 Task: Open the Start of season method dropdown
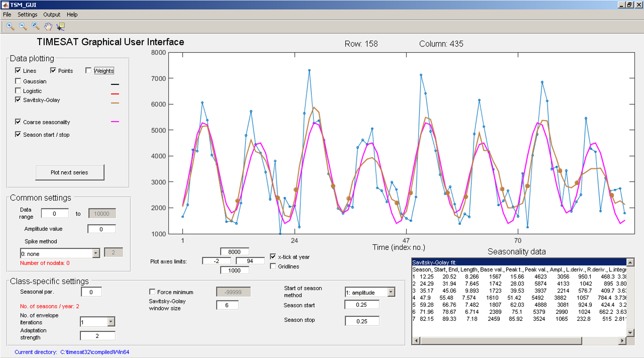391,292
